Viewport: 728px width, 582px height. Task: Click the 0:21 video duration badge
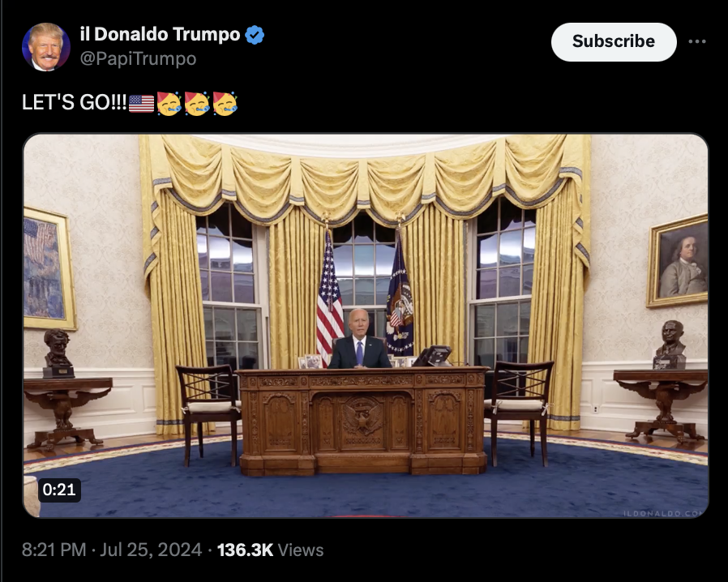59,490
